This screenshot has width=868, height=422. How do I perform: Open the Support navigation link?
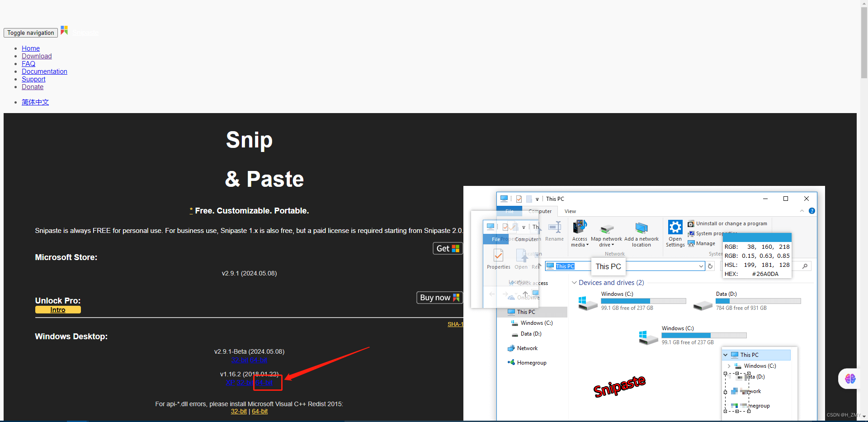33,79
